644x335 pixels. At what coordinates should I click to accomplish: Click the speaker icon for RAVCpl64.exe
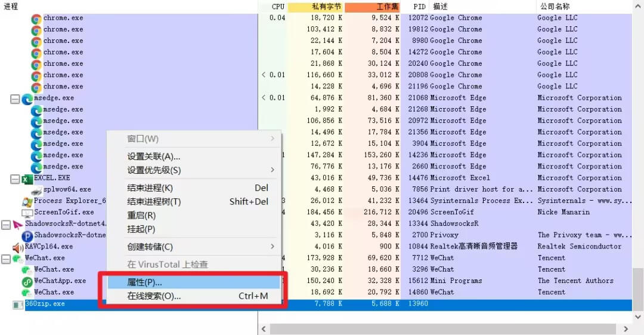18,247
